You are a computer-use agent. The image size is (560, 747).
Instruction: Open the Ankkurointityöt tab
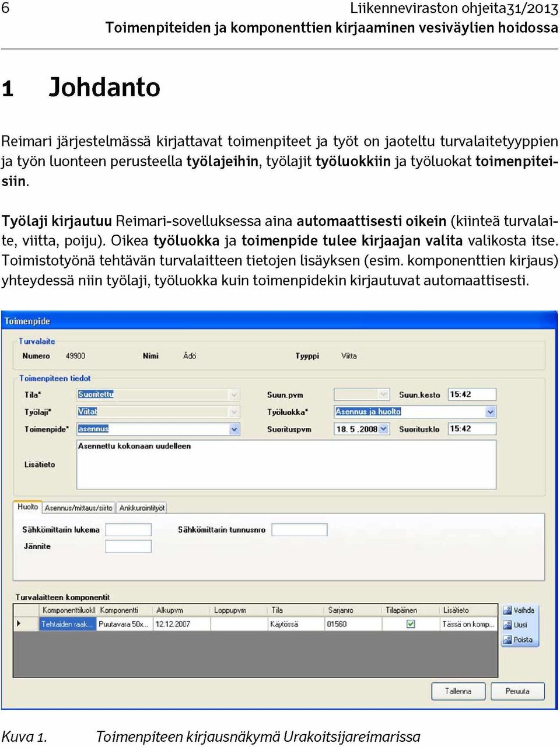click(142, 508)
